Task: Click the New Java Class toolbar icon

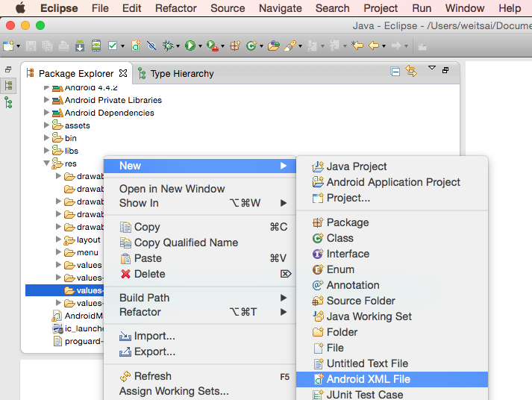Action: point(251,46)
